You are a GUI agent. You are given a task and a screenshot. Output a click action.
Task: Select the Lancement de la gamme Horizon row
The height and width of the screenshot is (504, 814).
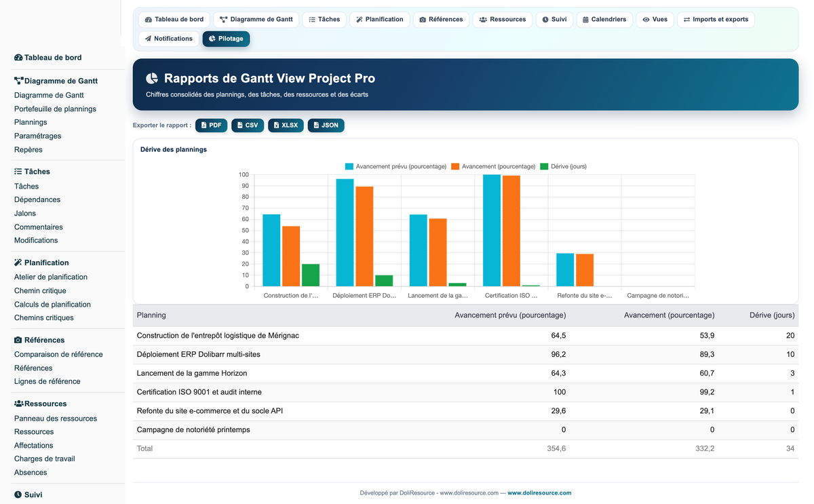point(465,374)
